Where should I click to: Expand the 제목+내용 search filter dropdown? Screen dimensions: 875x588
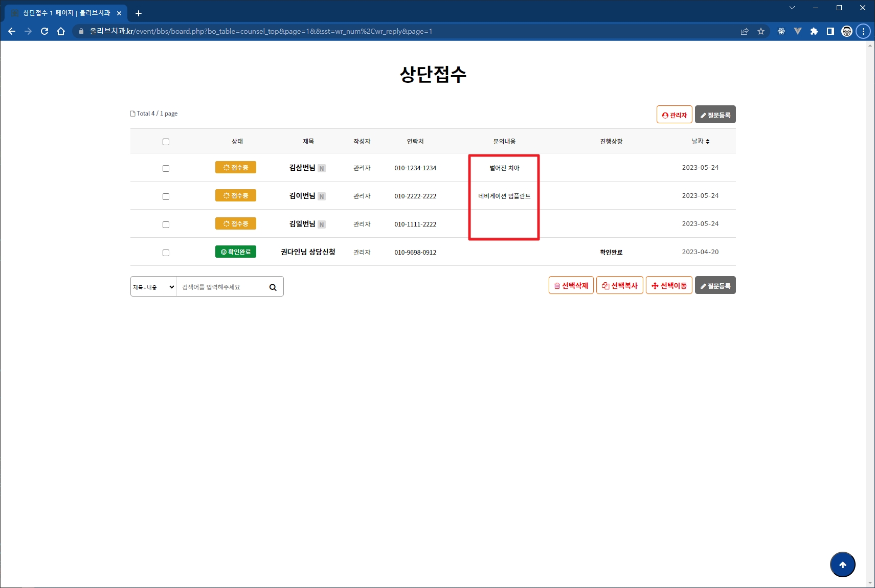[x=153, y=287]
